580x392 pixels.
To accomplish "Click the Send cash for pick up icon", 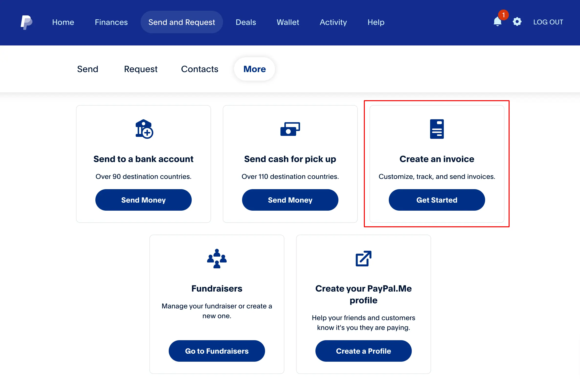I will click(x=290, y=129).
